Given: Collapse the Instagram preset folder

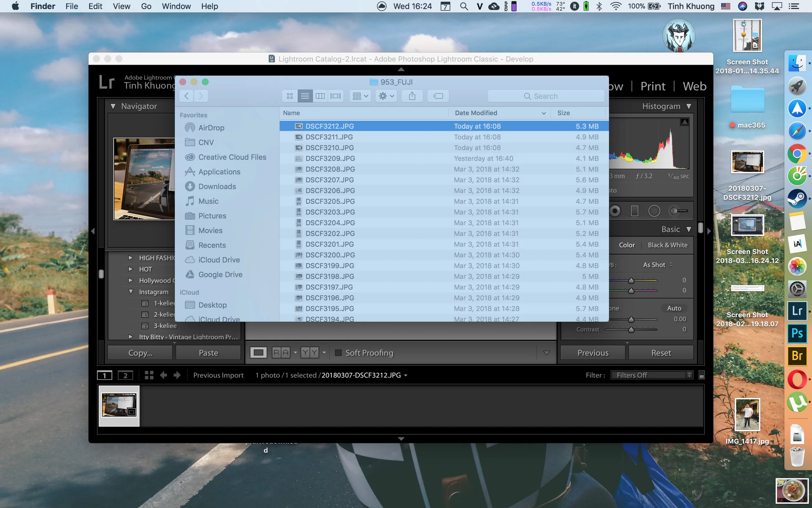Looking at the screenshot, I should pyautogui.click(x=131, y=292).
